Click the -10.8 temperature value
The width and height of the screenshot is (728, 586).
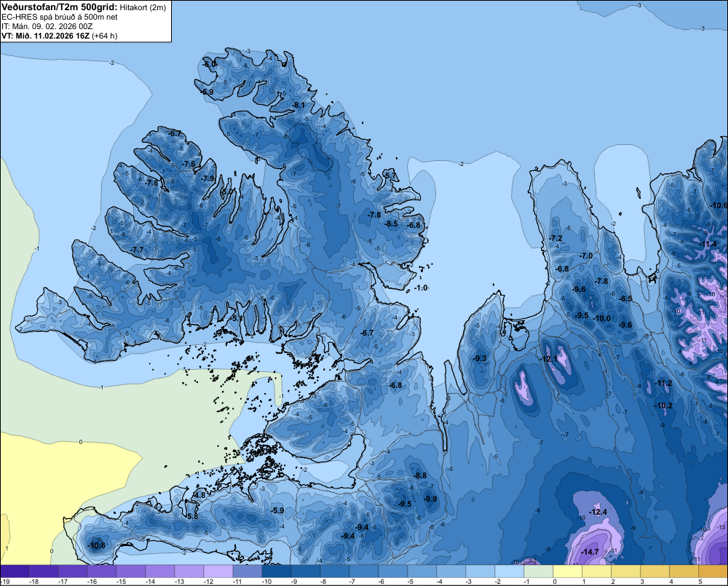coord(97,546)
